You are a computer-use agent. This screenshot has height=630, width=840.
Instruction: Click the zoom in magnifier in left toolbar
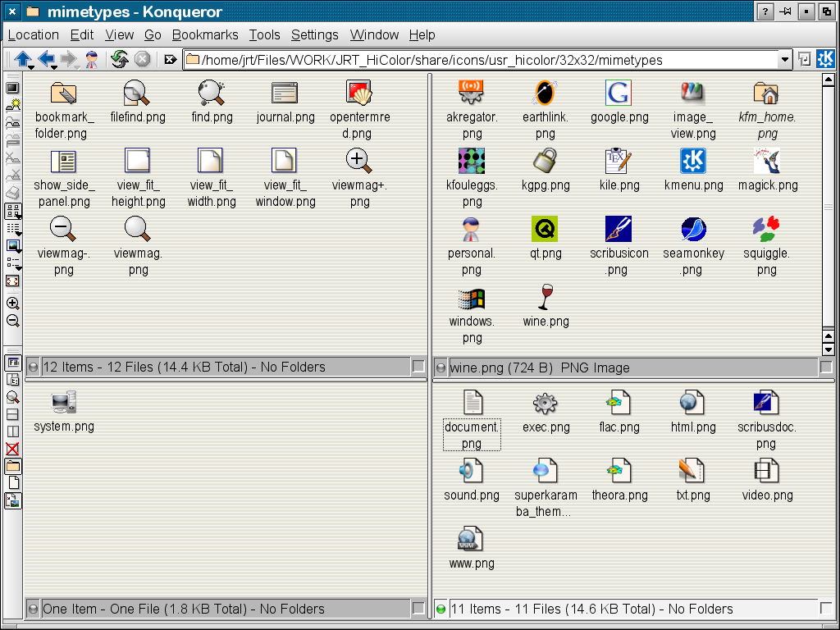pyautogui.click(x=13, y=304)
